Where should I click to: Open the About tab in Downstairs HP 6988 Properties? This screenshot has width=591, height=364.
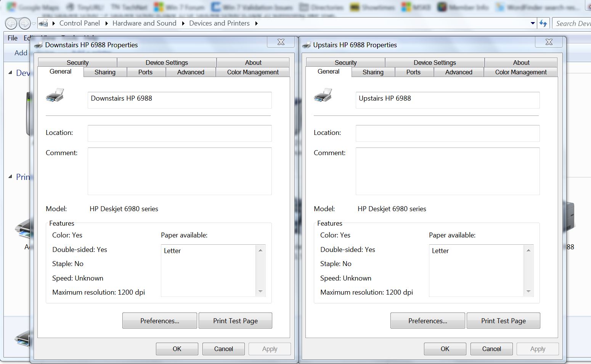click(253, 63)
